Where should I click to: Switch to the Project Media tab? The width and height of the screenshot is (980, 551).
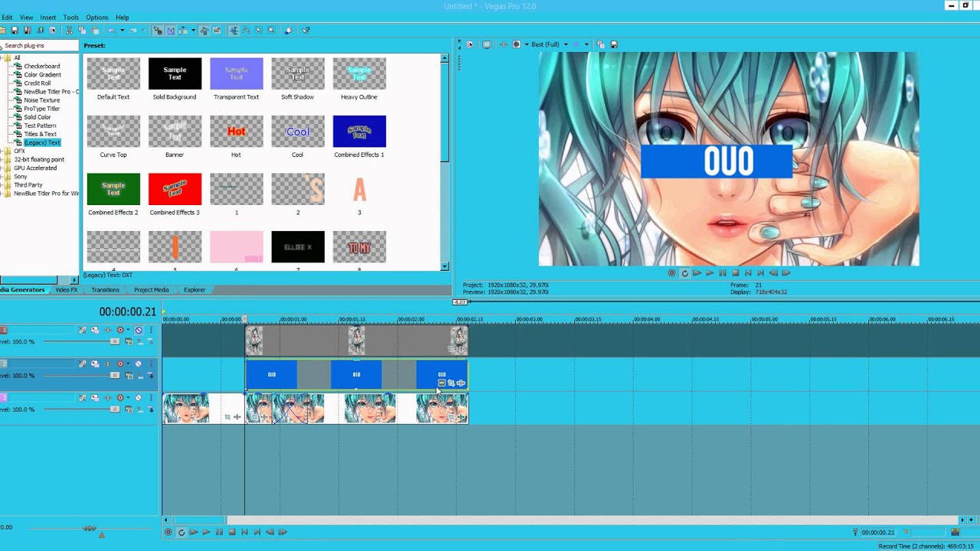pyautogui.click(x=152, y=290)
